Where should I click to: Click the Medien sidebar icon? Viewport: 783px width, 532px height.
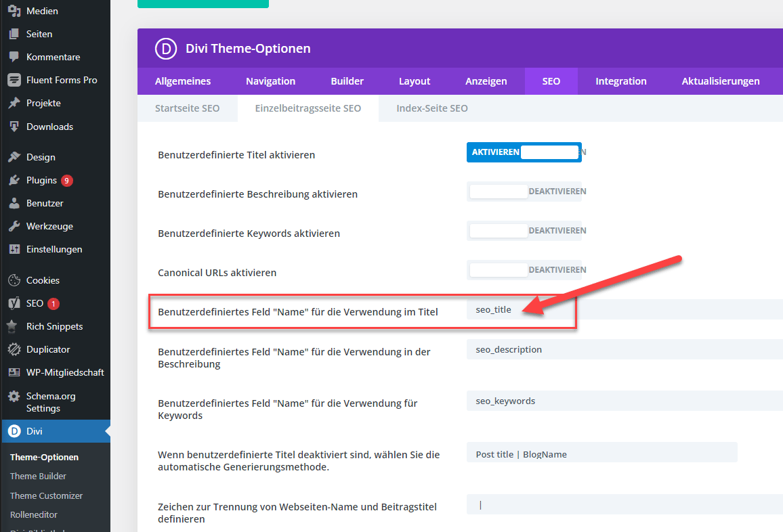(14, 10)
